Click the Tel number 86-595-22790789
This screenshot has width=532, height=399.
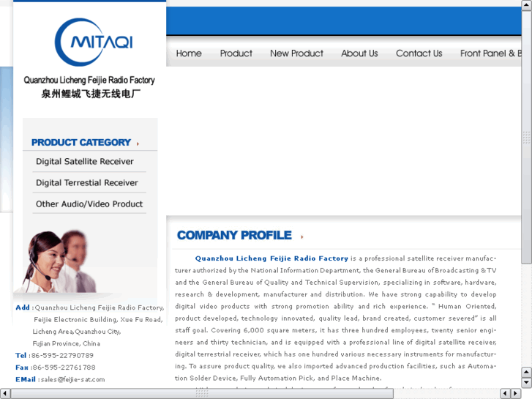click(x=62, y=356)
